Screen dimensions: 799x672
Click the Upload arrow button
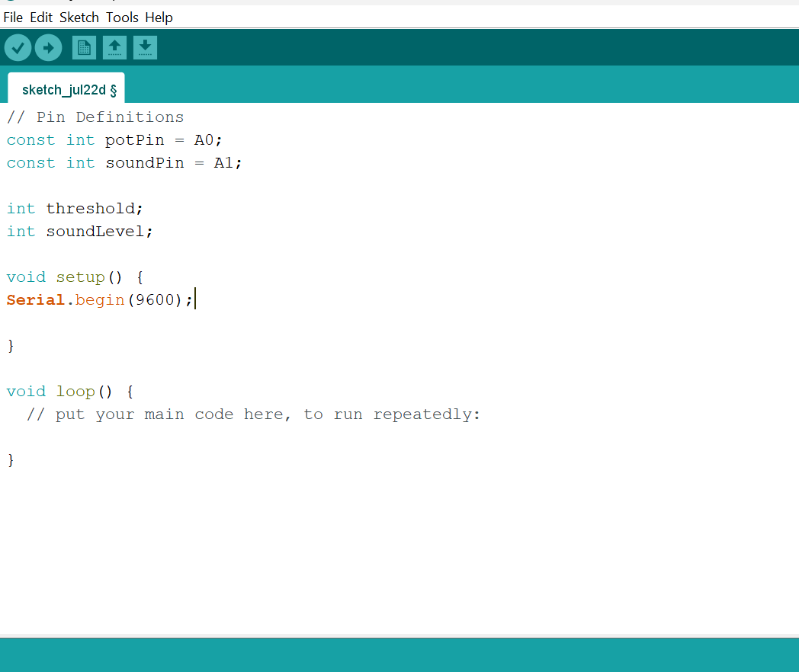tap(48, 48)
